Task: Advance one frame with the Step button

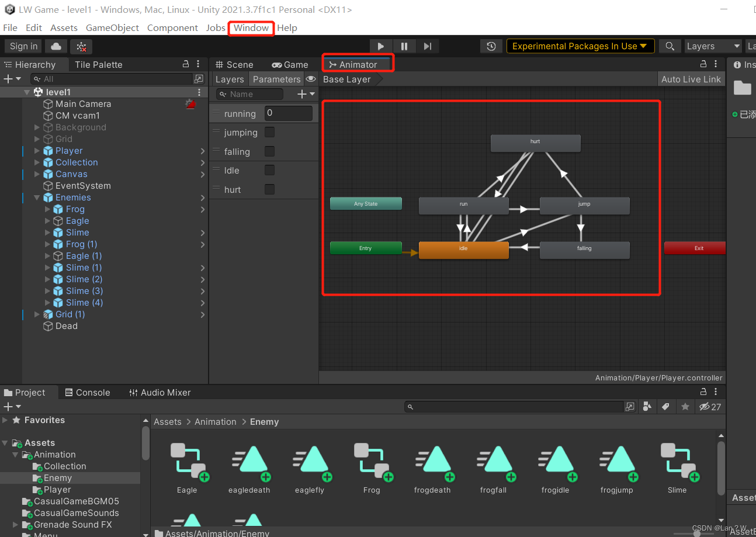Action: click(x=427, y=46)
